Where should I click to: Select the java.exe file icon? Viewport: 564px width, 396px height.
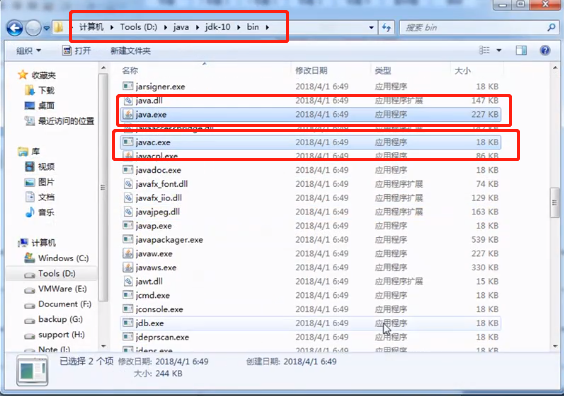[128, 114]
